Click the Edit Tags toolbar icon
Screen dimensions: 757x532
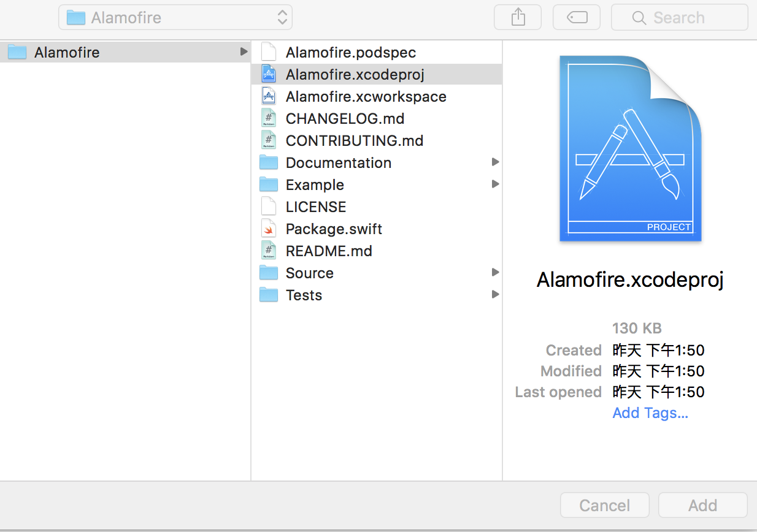point(577,17)
